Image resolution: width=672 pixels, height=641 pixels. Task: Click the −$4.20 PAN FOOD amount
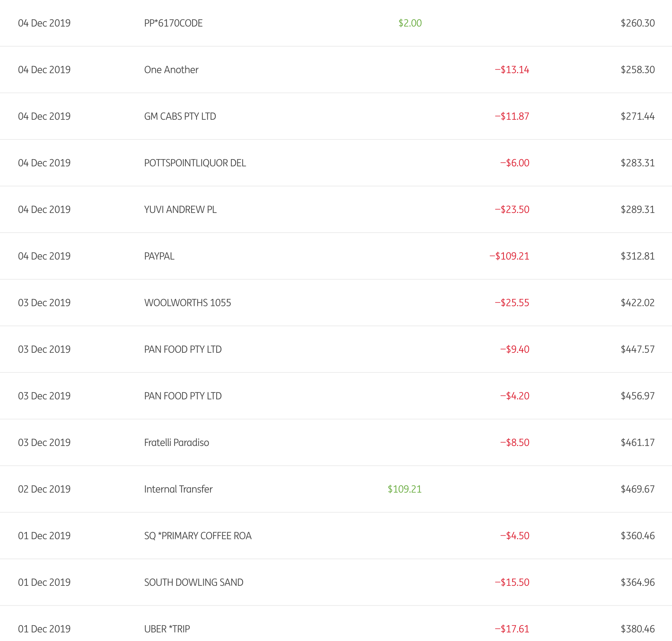tap(515, 396)
